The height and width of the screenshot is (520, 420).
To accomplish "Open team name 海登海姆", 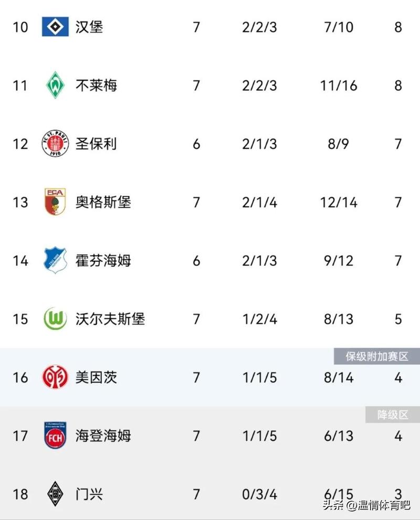I will pos(103,436).
